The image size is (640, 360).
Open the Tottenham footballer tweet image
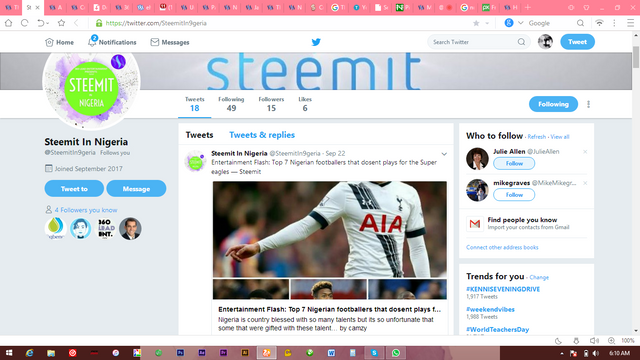[x=330, y=229]
